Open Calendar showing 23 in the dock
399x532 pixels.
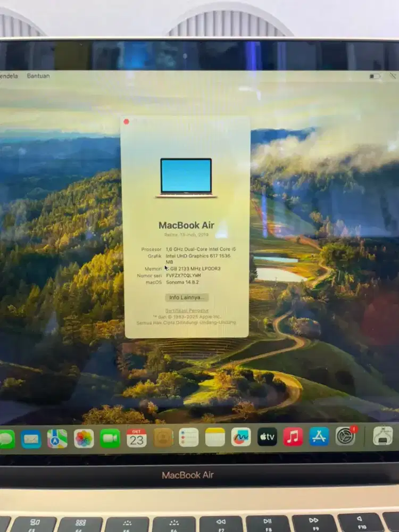pyautogui.click(x=136, y=438)
